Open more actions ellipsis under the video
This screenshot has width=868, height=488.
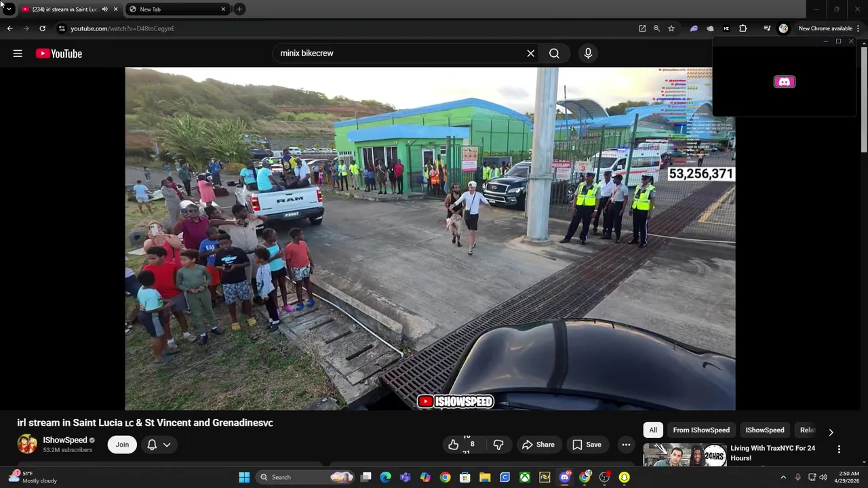pyautogui.click(x=626, y=445)
